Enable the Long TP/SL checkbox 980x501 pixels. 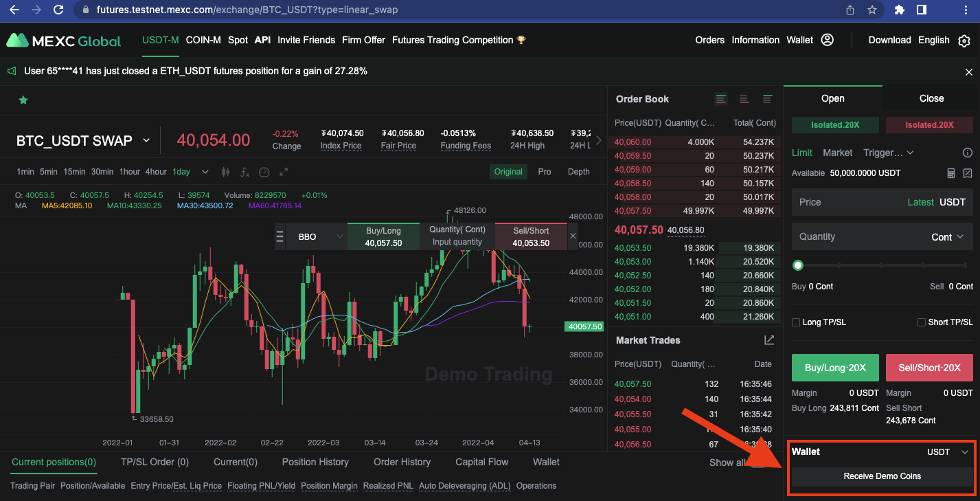796,322
